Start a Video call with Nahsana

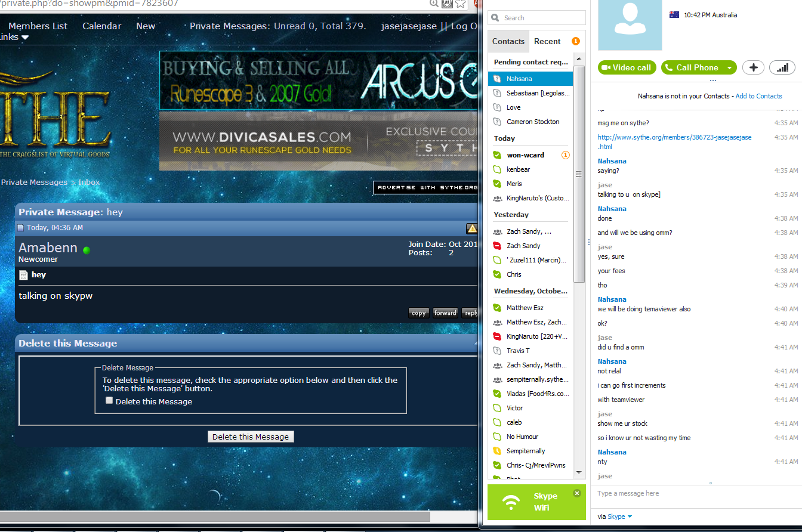pyautogui.click(x=627, y=67)
